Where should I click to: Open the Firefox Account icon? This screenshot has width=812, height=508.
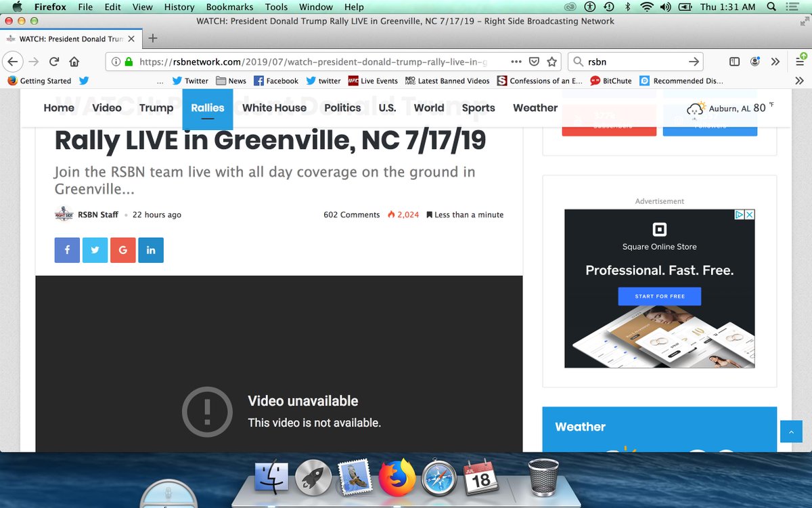click(755, 62)
